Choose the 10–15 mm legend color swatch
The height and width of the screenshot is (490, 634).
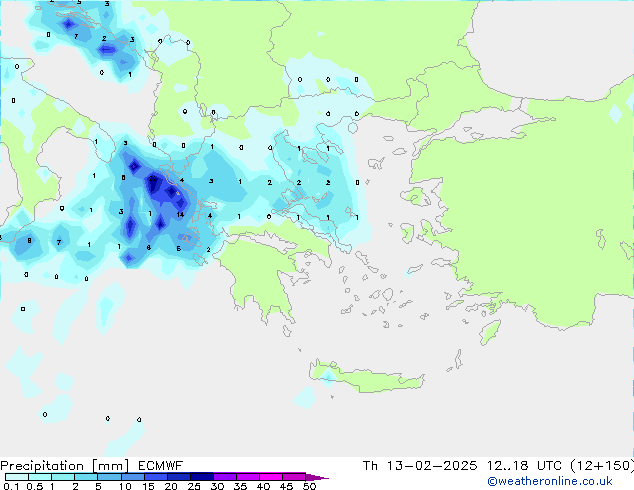pos(132,477)
